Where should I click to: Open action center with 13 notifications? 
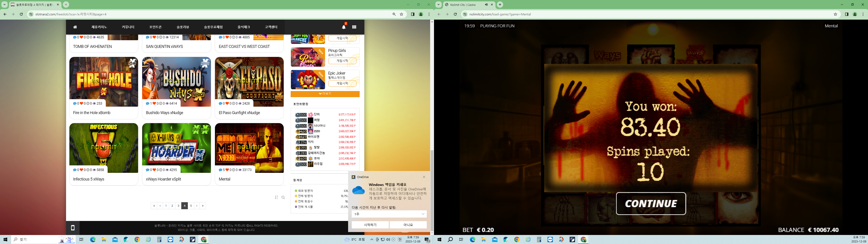pos(427,240)
